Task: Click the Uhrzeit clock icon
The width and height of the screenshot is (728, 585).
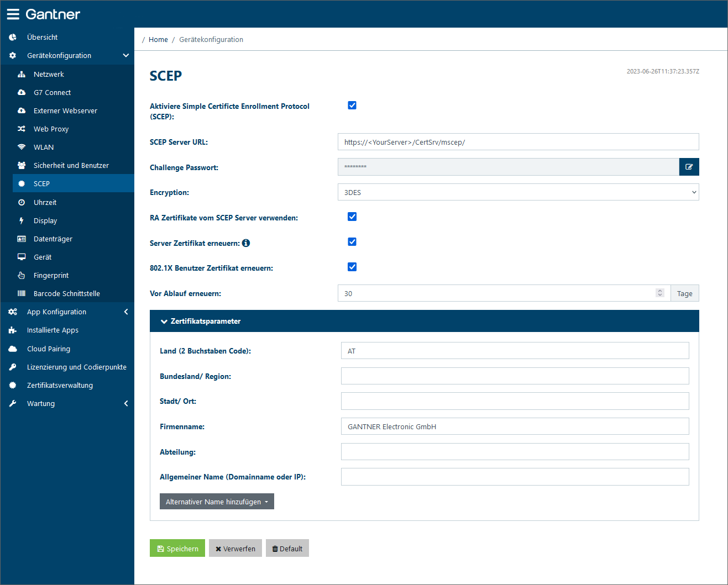Action: (22, 202)
